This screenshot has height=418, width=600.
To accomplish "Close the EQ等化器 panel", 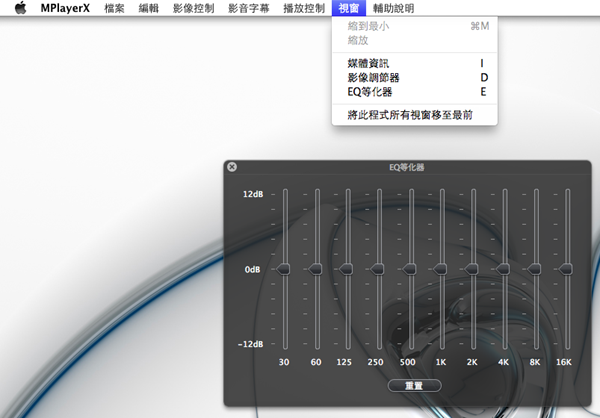I will click(x=232, y=167).
